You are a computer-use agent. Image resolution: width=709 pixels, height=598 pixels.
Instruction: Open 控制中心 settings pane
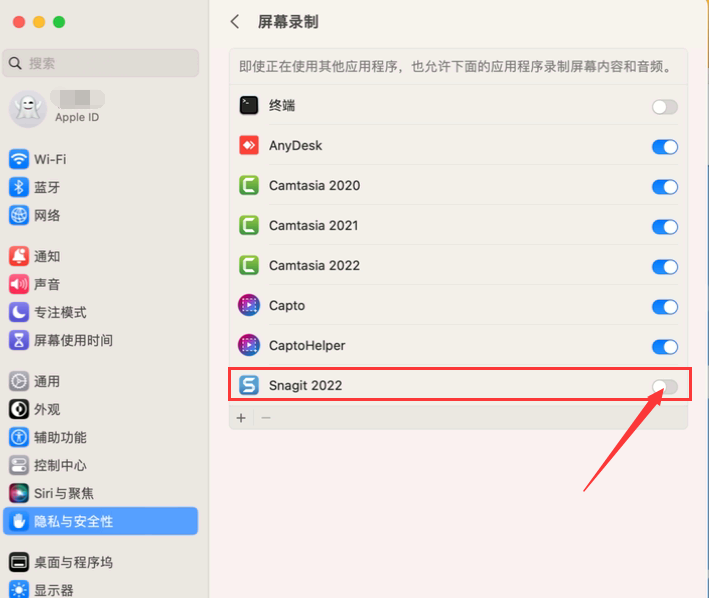[60, 465]
